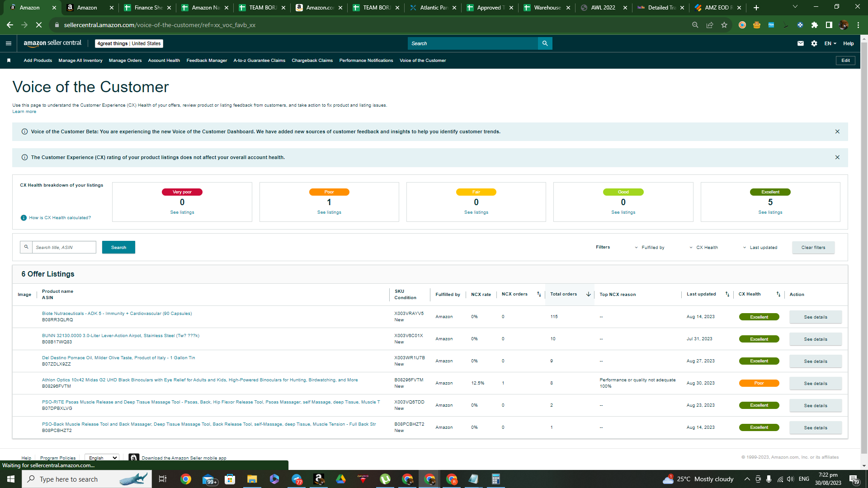The height and width of the screenshot is (488, 868).
Task: Navigate to Account Health
Action: 164,61
